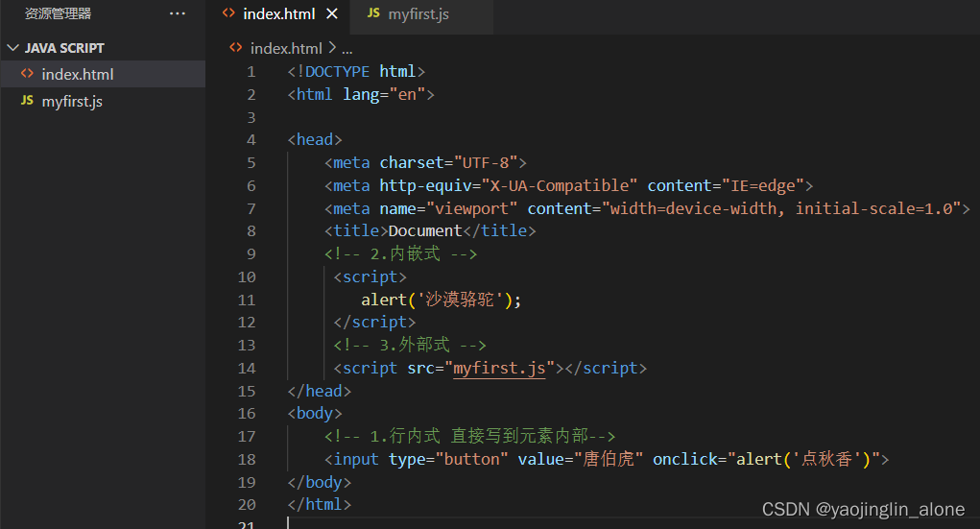Click the HTML icon beside index.html in explorer

pyautogui.click(x=27, y=74)
